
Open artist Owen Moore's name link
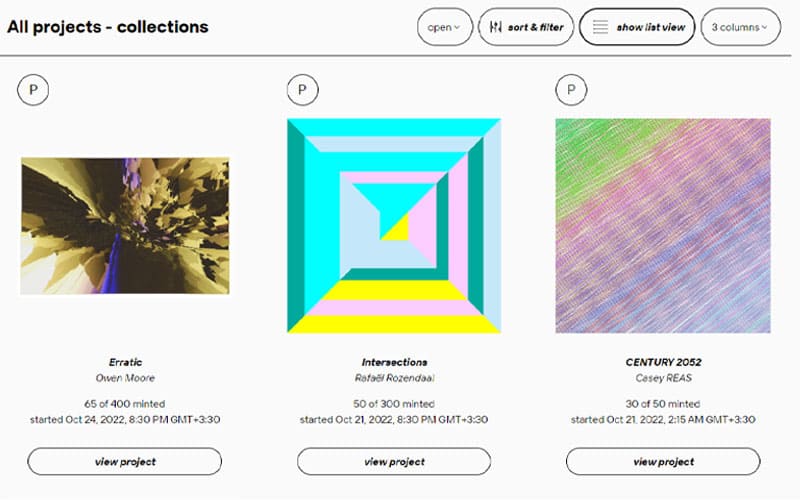(124, 378)
